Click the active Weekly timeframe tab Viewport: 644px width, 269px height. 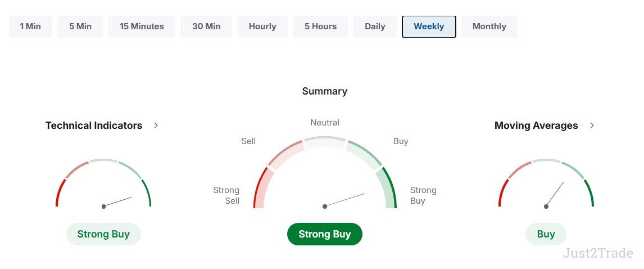(x=429, y=26)
